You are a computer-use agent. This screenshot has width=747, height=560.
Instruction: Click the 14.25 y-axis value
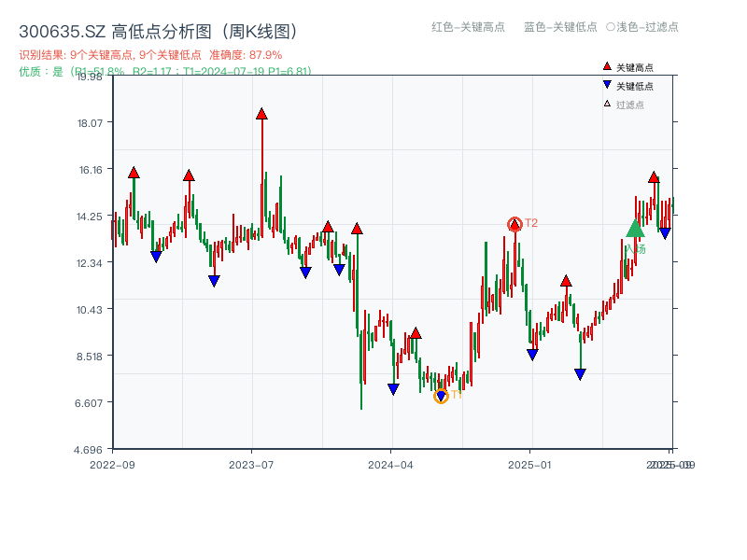(90, 217)
